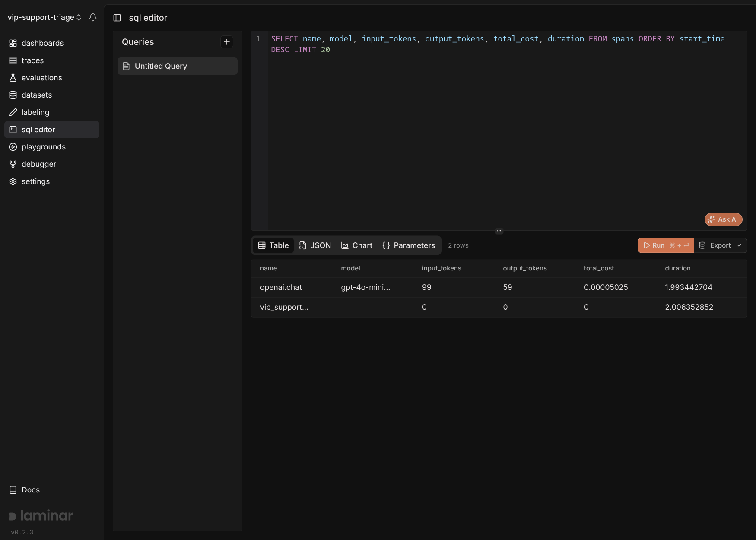The width and height of the screenshot is (756, 540).
Task: Select the vip_support... name cell
Action: 284,307
